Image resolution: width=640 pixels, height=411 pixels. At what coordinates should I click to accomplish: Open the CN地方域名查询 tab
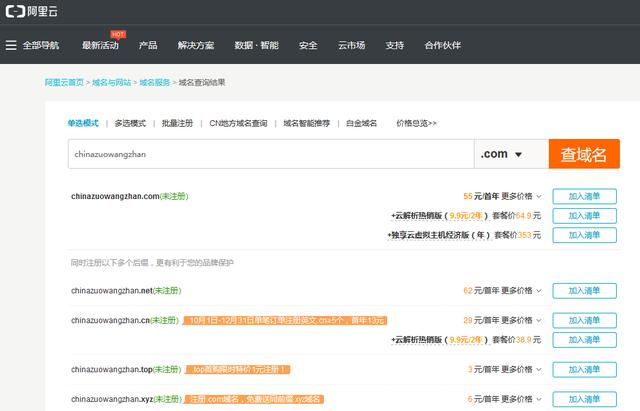click(238, 123)
